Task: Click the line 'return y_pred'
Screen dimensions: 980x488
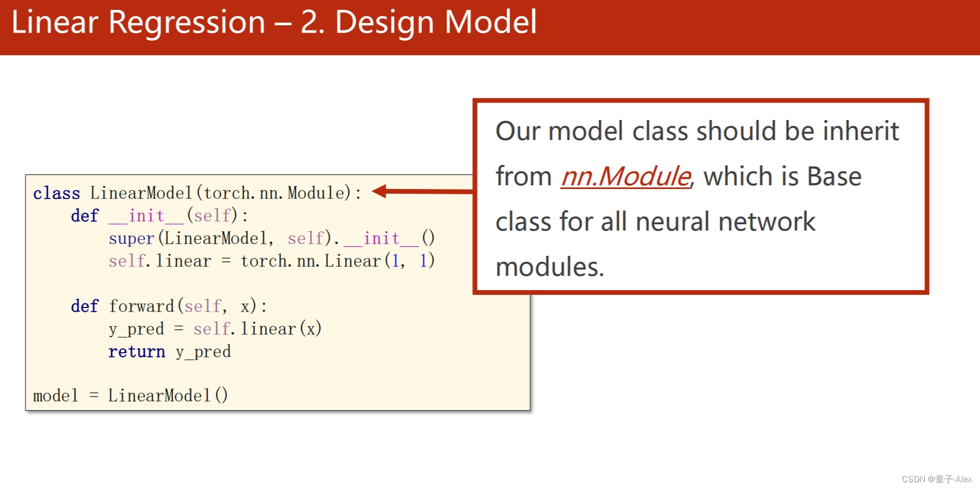Action: pos(170,352)
